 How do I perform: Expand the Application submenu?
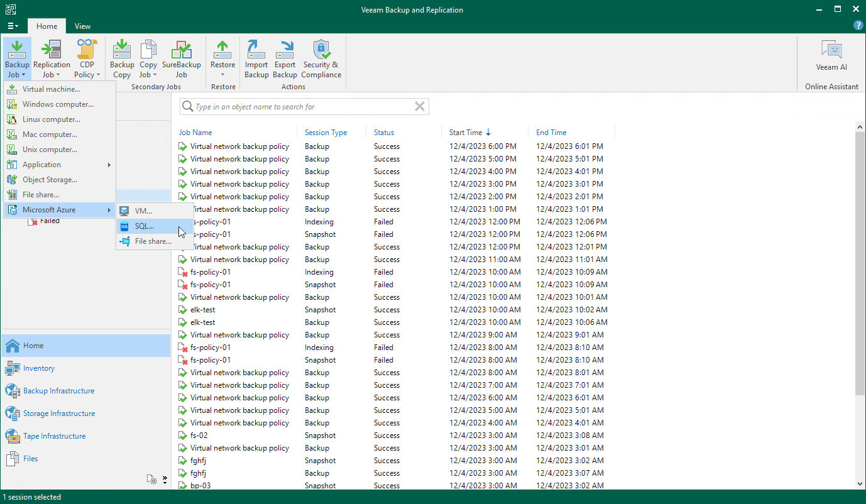[60, 165]
